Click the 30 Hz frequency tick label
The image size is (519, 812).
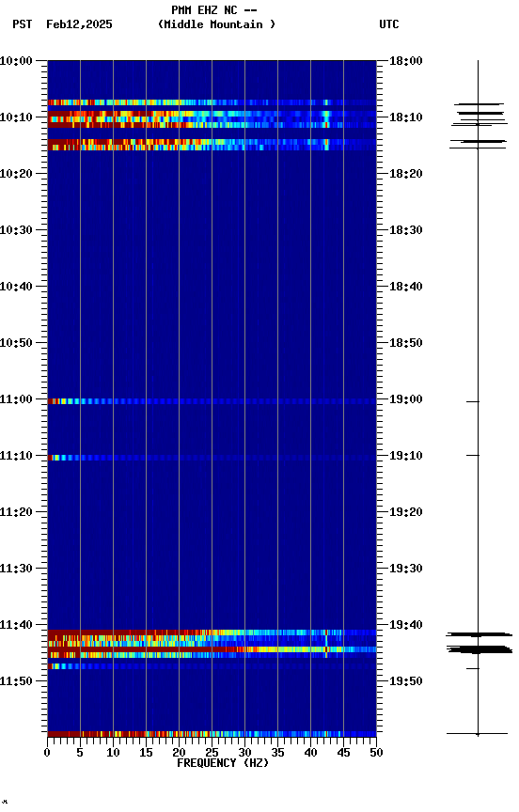coord(244,753)
